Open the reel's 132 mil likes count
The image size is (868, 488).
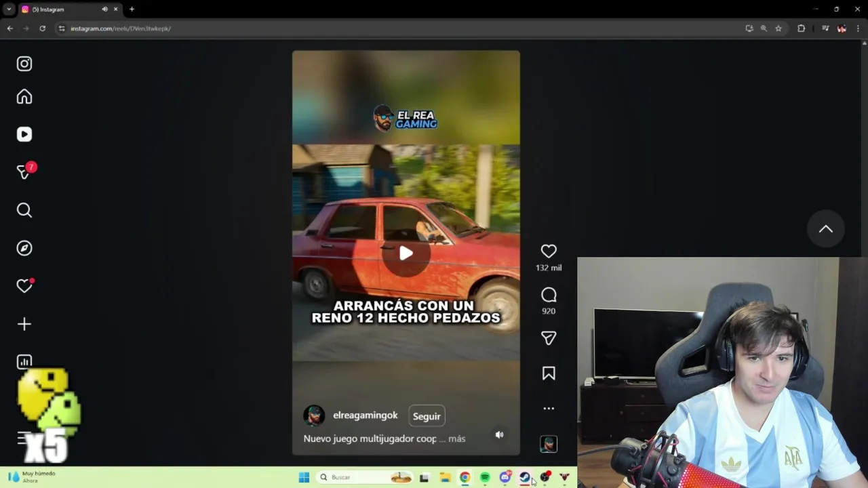point(549,268)
